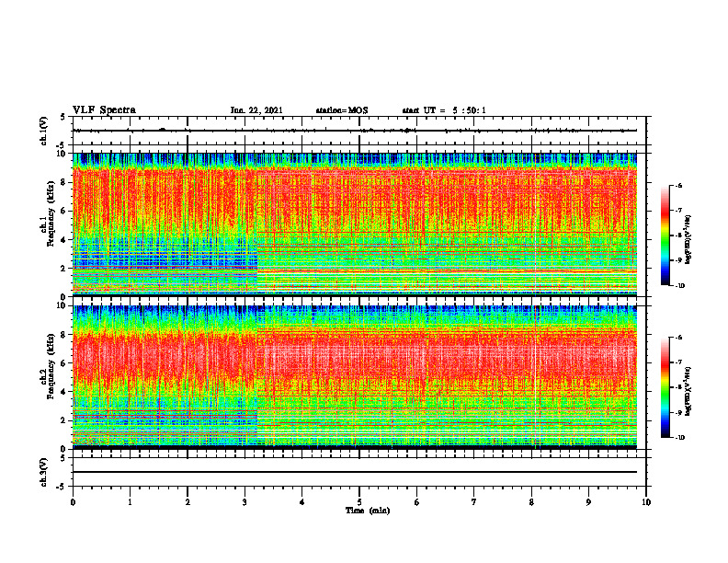
Task: Click the 7 tick label on Time axis
Action: tap(474, 502)
